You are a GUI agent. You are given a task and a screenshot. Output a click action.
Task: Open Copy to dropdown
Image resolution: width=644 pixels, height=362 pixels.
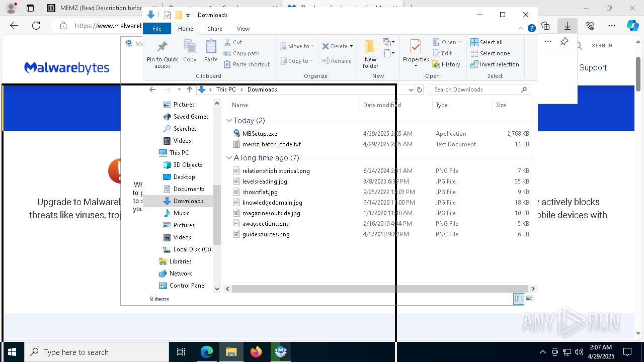[297, 61]
